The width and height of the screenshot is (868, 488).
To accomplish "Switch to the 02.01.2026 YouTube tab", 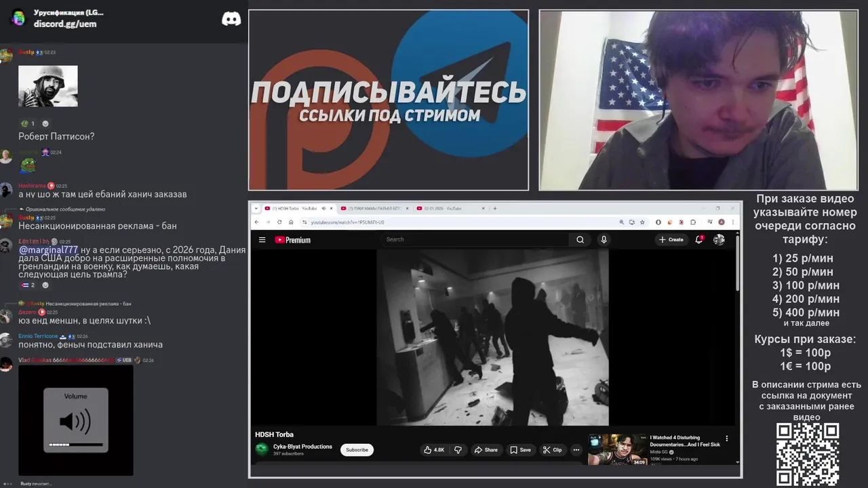I will click(450, 208).
